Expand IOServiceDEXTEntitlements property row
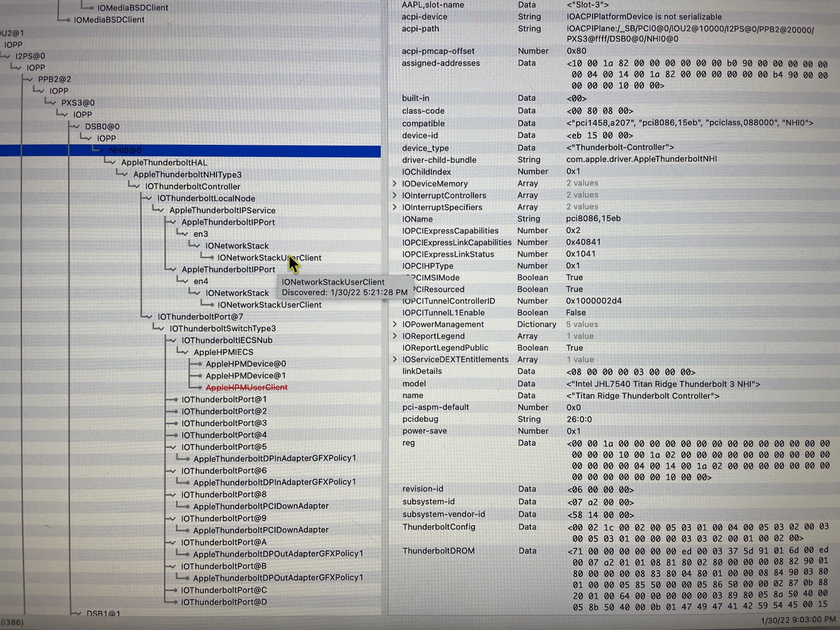Image resolution: width=840 pixels, height=630 pixels. tap(394, 359)
